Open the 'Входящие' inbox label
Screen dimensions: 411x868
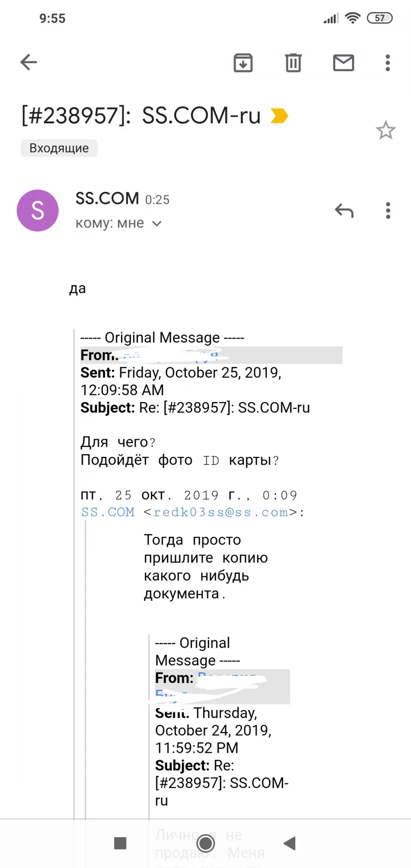59,148
